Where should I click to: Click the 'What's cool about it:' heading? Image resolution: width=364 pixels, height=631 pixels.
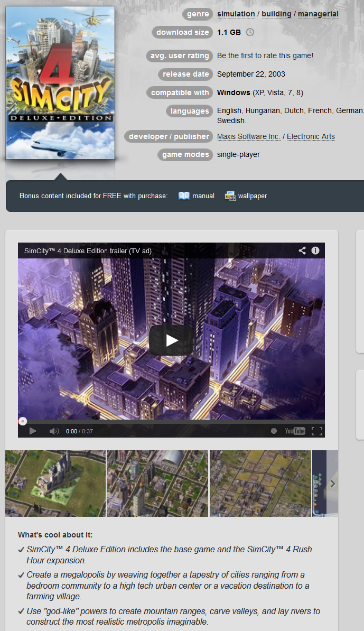point(55,535)
